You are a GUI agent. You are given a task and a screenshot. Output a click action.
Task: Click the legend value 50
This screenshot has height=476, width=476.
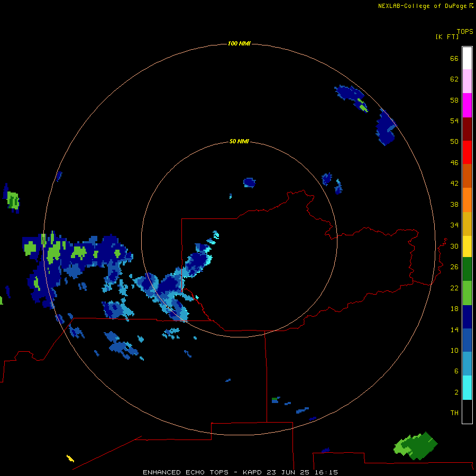coord(454,142)
